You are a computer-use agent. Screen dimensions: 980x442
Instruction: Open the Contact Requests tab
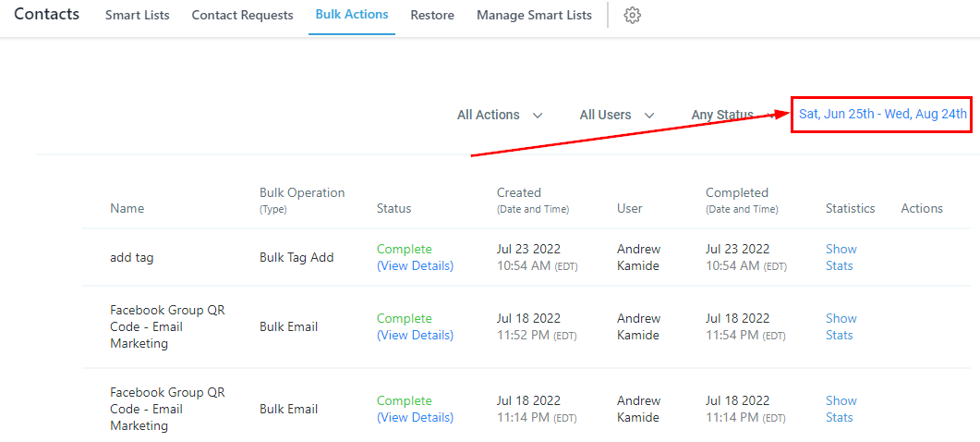tap(242, 16)
